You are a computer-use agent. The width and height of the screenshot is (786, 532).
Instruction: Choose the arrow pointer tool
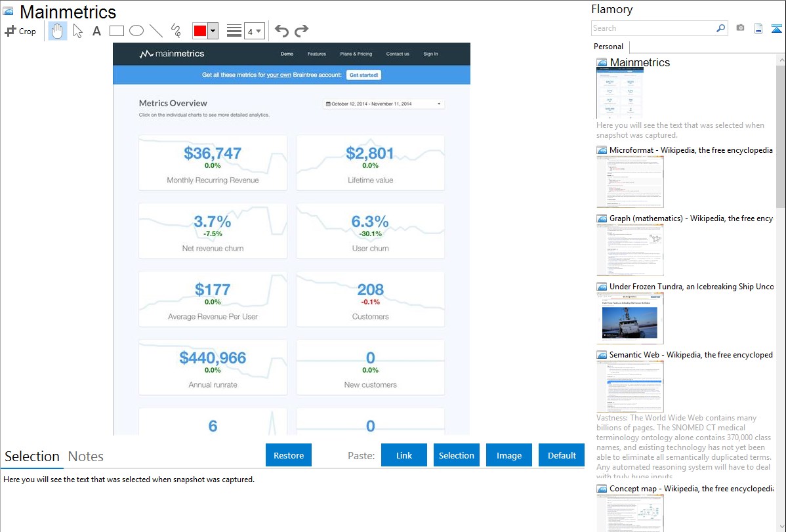tap(77, 31)
